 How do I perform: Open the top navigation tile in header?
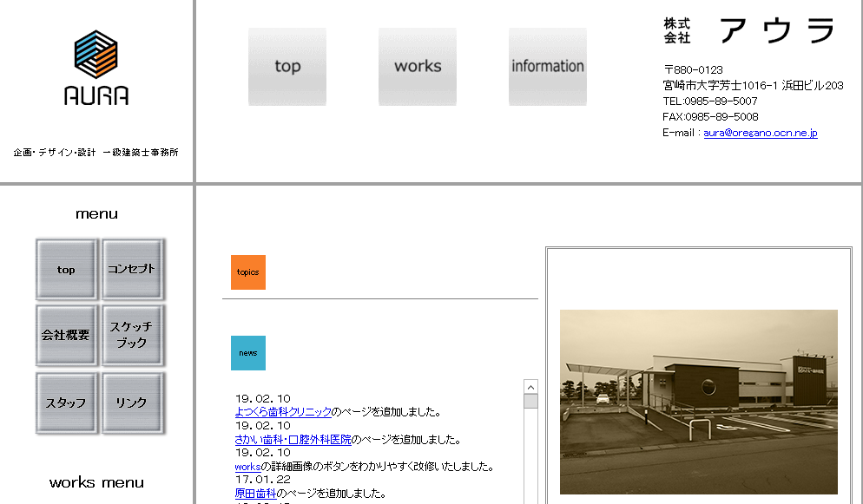tap(287, 67)
